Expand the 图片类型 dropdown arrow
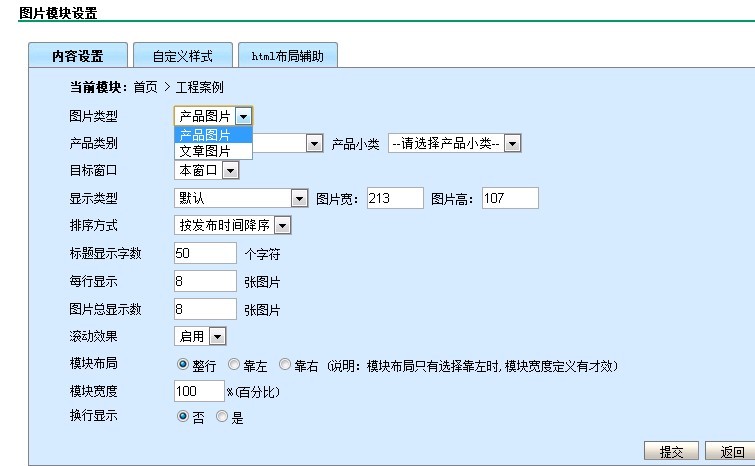The width and height of the screenshot is (755, 466). point(244,117)
